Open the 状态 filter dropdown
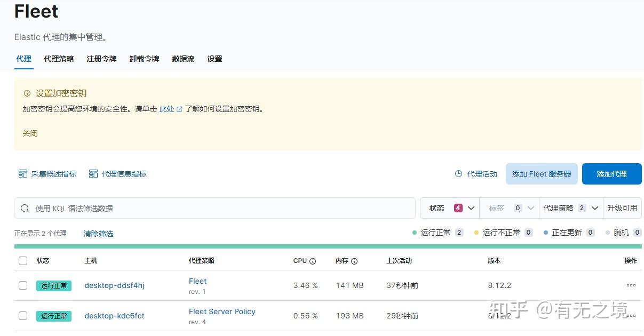644x336 pixels. pos(450,208)
